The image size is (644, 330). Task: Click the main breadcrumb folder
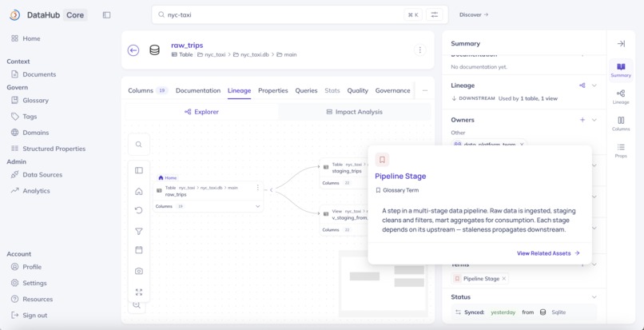(287, 54)
